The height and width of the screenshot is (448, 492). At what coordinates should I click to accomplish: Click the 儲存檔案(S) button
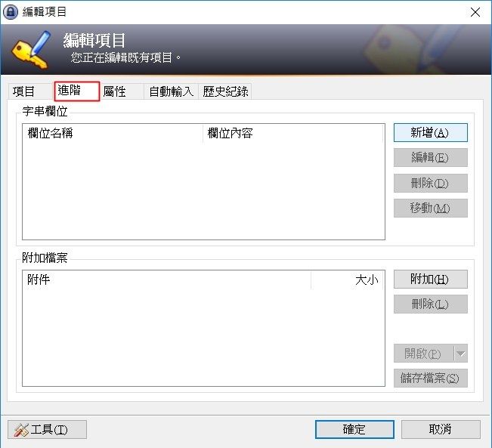point(431,378)
